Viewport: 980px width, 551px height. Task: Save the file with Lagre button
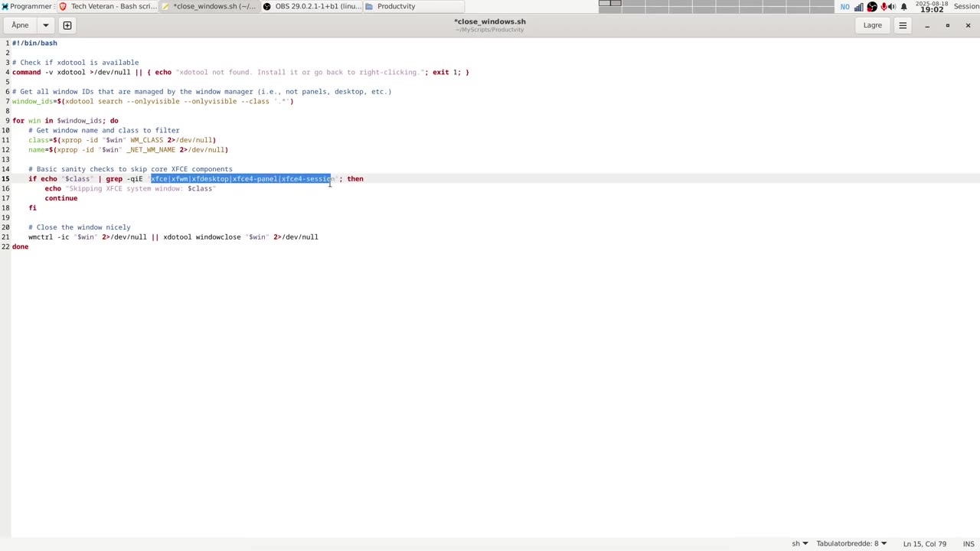click(x=873, y=25)
